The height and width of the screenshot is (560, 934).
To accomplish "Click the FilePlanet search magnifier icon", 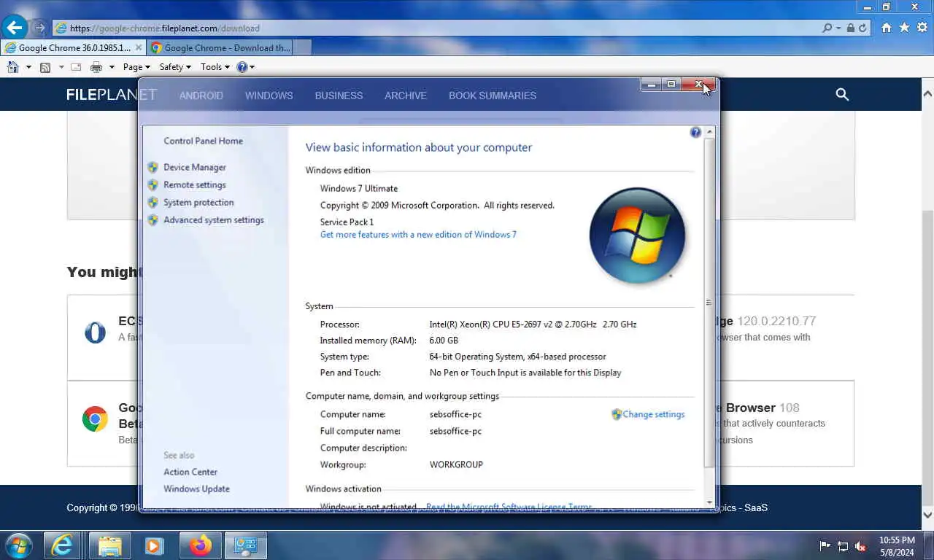I will pos(842,95).
